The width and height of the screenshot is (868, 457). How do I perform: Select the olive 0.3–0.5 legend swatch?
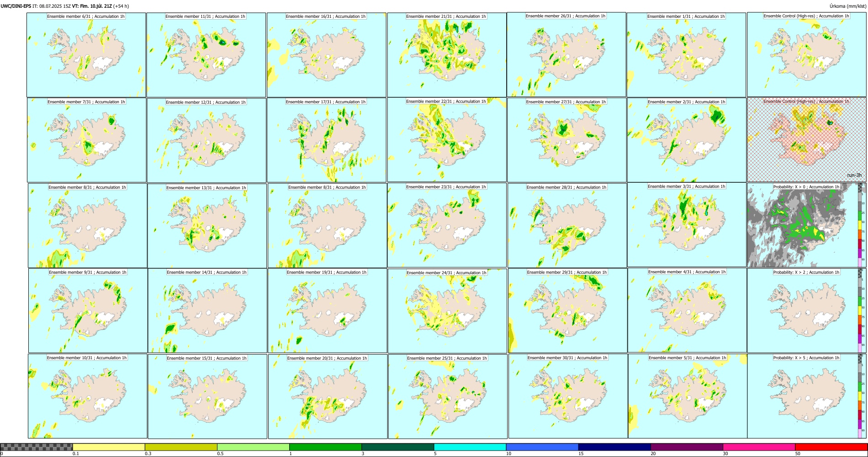pyautogui.click(x=181, y=447)
